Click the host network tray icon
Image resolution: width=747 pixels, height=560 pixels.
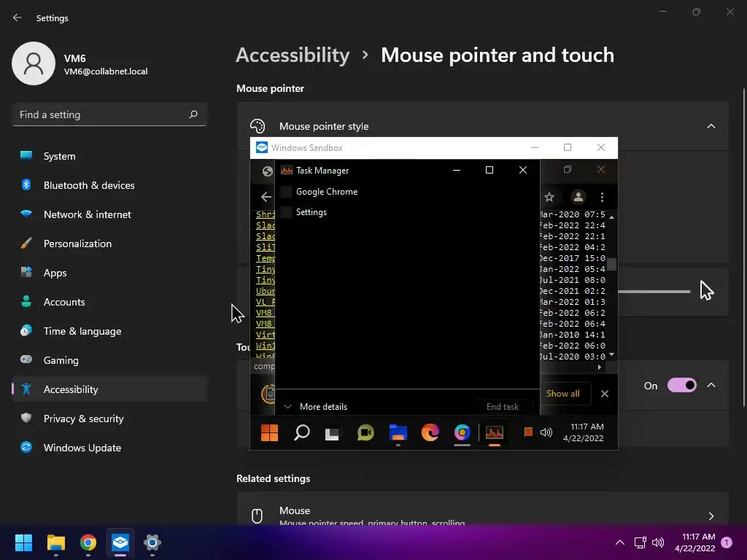pyautogui.click(x=640, y=542)
